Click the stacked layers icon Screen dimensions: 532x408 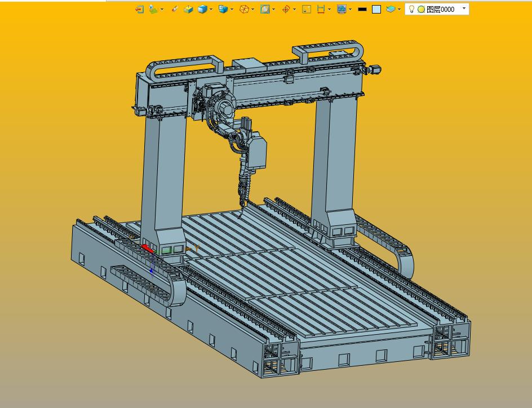391,9
